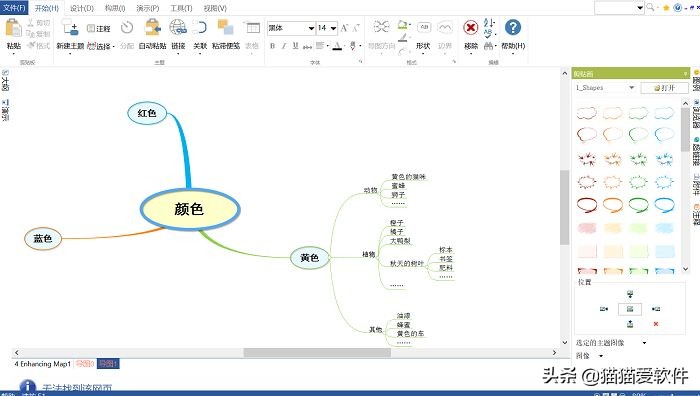Viewport: 700px width, 396px height.
Task: Click the Relationship (关联) icon
Action: click(x=200, y=28)
